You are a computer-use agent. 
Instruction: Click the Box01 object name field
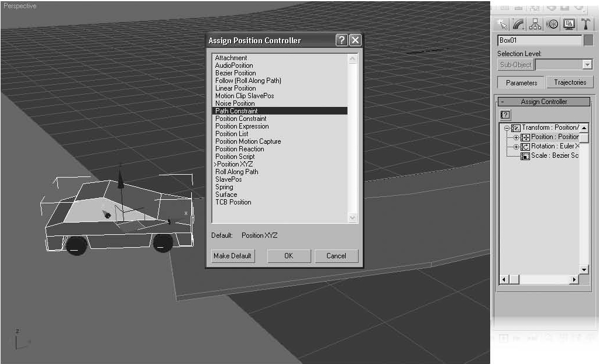click(539, 40)
